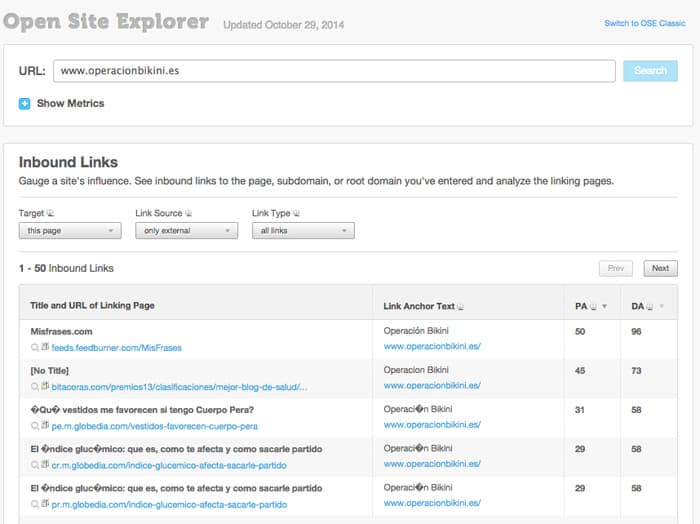Screen dimensions: 700x524
Task: Expand Show Metrics plus icon
Action: (x=25, y=104)
